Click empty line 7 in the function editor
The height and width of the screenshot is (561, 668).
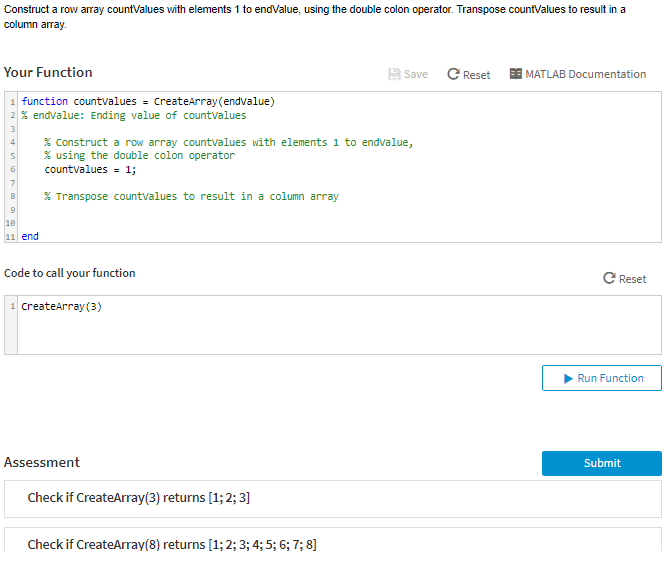[x=339, y=183]
